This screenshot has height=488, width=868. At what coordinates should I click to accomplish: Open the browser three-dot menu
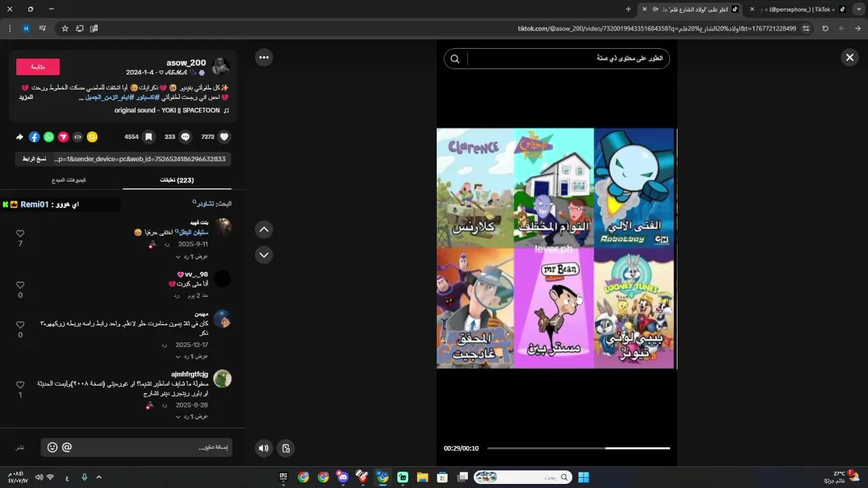click(9, 28)
